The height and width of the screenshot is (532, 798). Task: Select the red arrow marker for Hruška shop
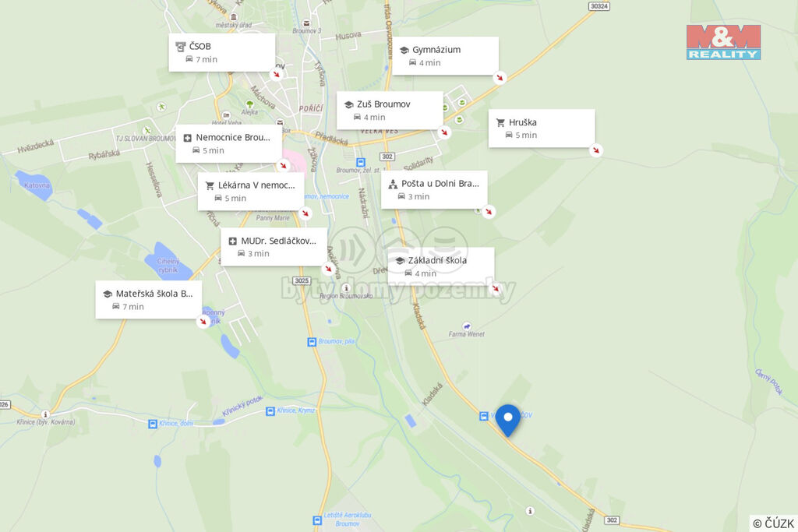coord(596,150)
